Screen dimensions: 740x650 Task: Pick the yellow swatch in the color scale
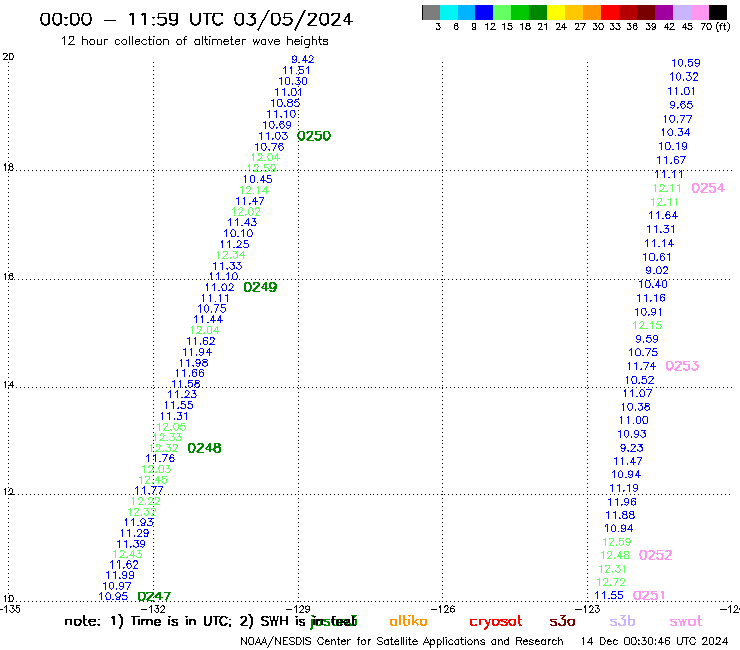coord(556,12)
